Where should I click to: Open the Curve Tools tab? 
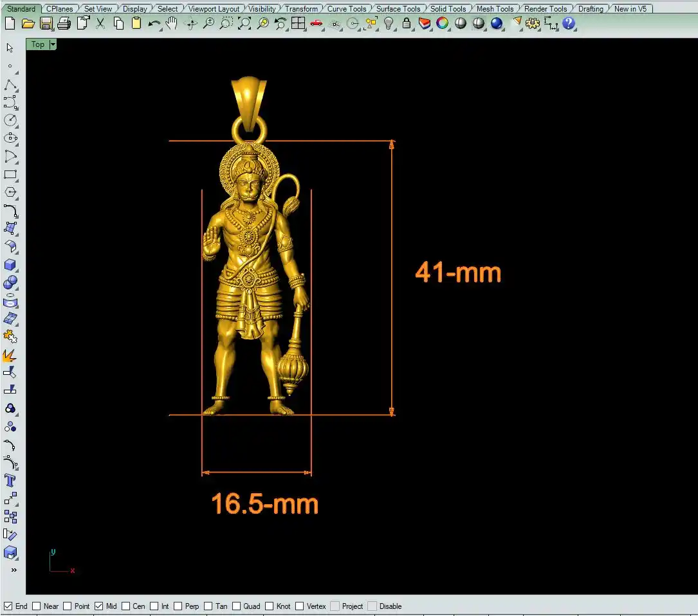(347, 9)
